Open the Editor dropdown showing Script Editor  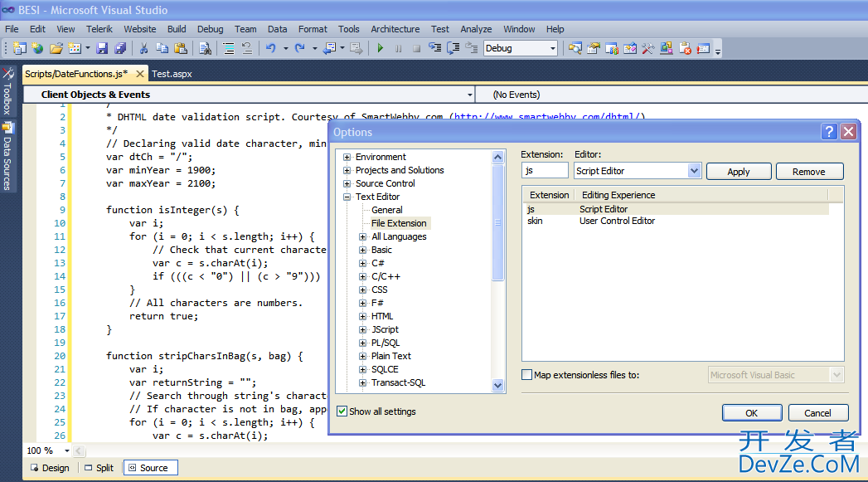(695, 171)
